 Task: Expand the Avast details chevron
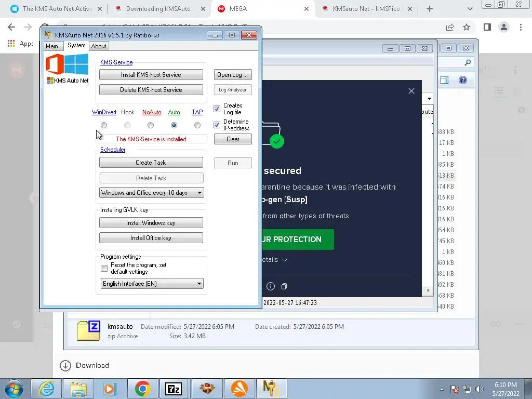(x=285, y=260)
